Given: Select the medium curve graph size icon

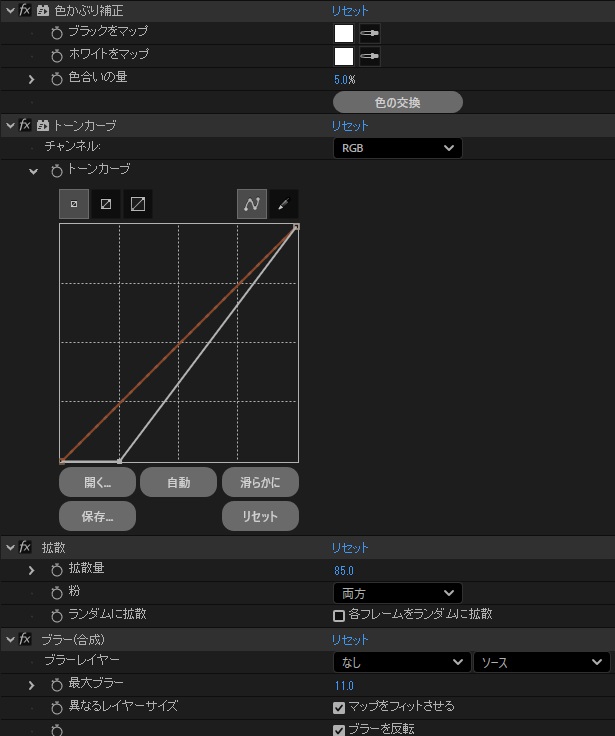Looking at the screenshot, I should tap(106, 204).
